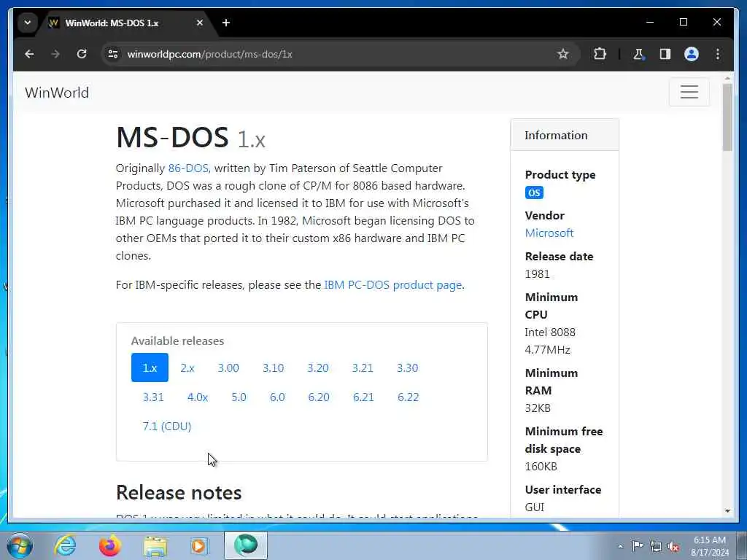Screen dimensions: 747x560
Task: Open the 86-DOS link
Action: pyautogui.click(x=188, y=168)
